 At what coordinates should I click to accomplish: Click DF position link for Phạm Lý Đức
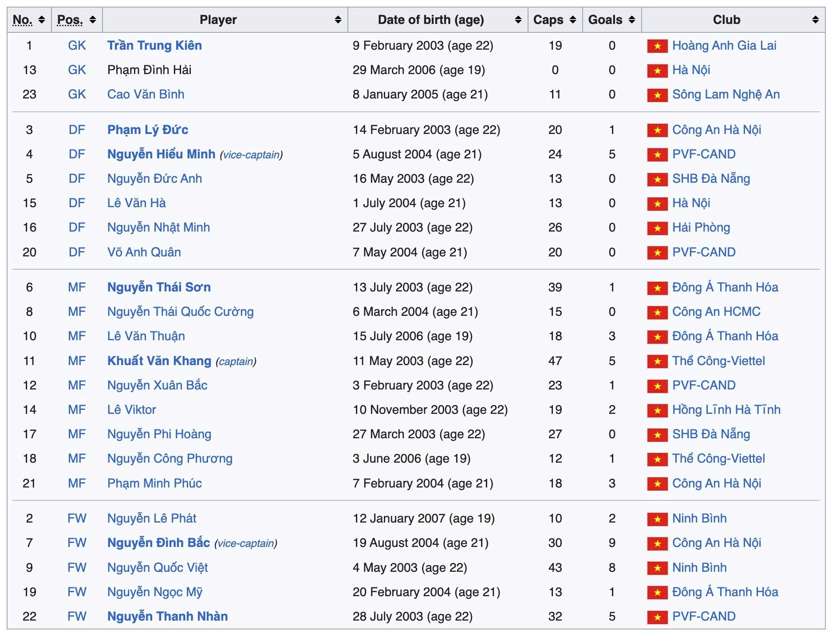tap(77, 130)
